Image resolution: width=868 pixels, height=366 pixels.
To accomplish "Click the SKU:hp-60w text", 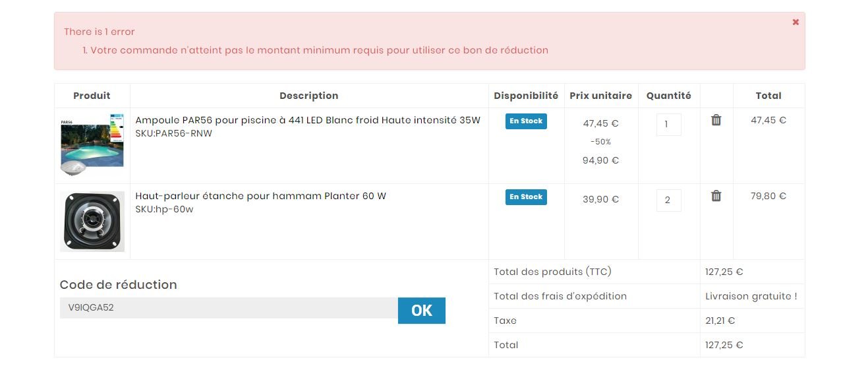I will pyautogui.click(x=164, y=210).
